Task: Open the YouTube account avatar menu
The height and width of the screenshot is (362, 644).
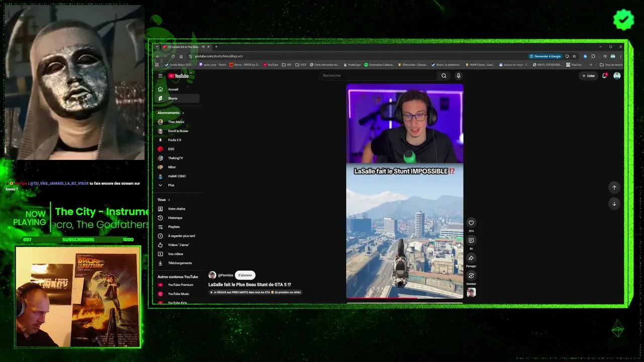Action: tap(617, 76)
